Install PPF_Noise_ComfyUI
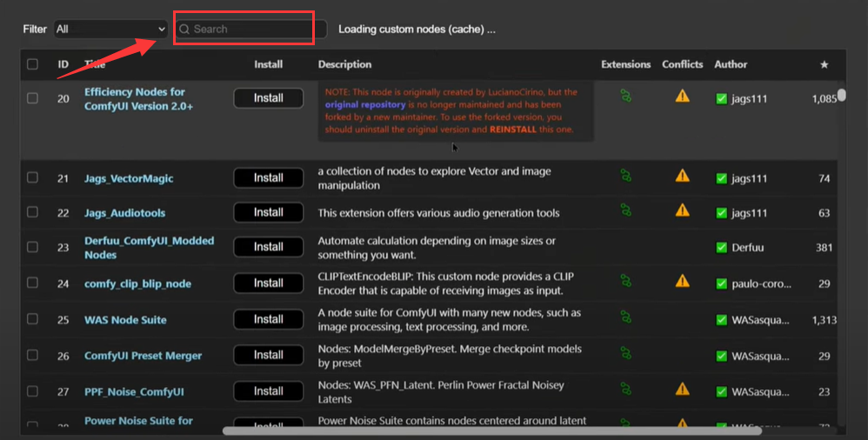The height and width of the screenshot is (440, 868). [x=269, y=391]
